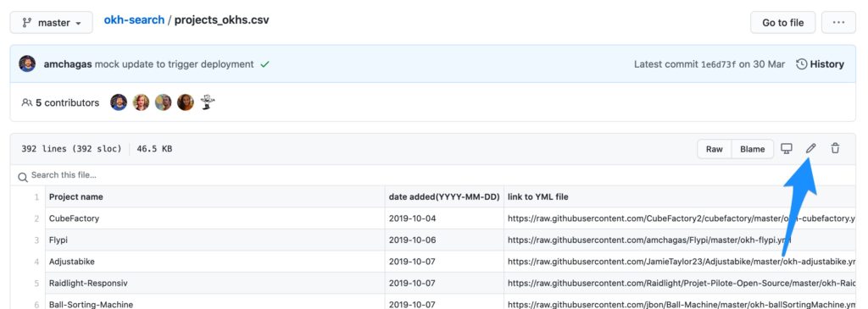
Task: Select the Raidlight YML link cell
Action: (x=680, y=283)
